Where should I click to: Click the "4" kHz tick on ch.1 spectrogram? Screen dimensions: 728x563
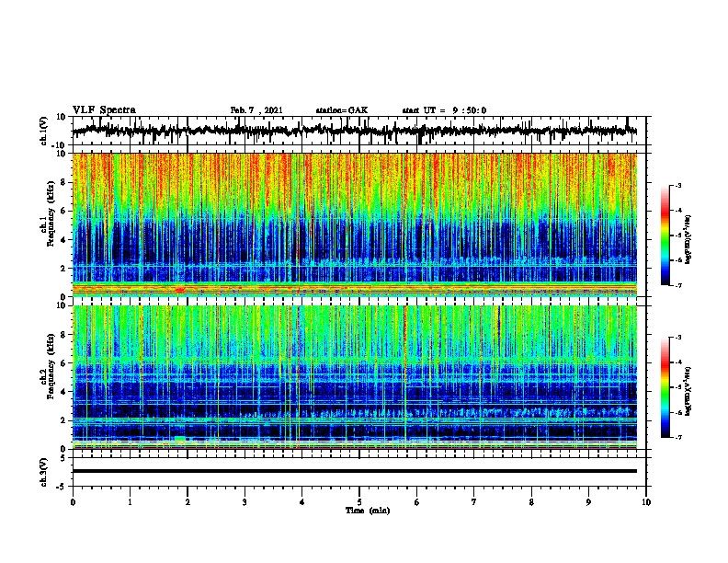click(x=63, y=240)
